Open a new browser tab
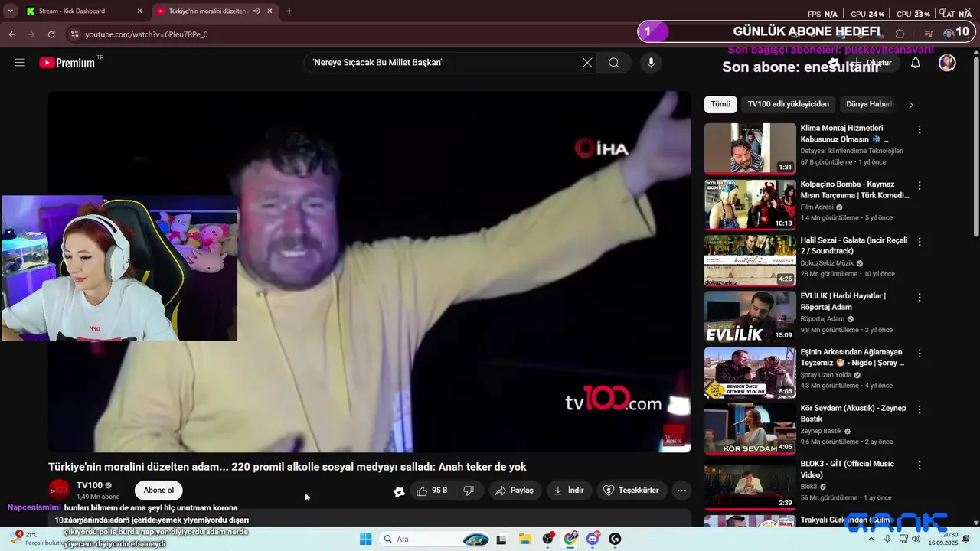Image resolution: width=980 pixels, height=551 pixels. [x=289, y=11]
